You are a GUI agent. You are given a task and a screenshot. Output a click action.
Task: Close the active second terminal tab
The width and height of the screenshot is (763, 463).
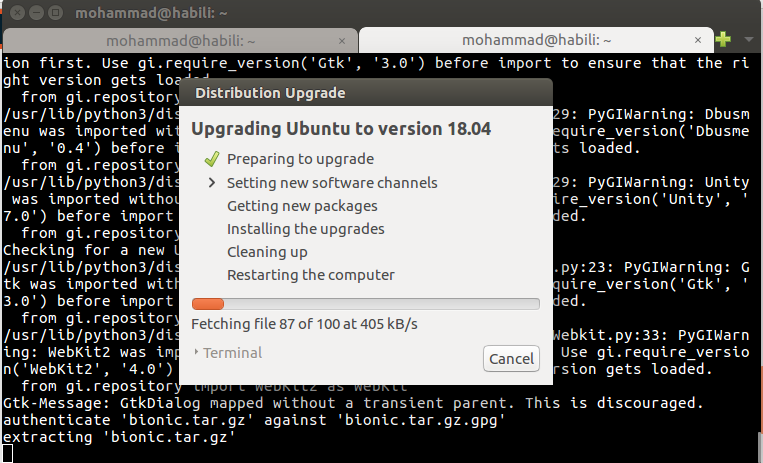tap(697, 40)
